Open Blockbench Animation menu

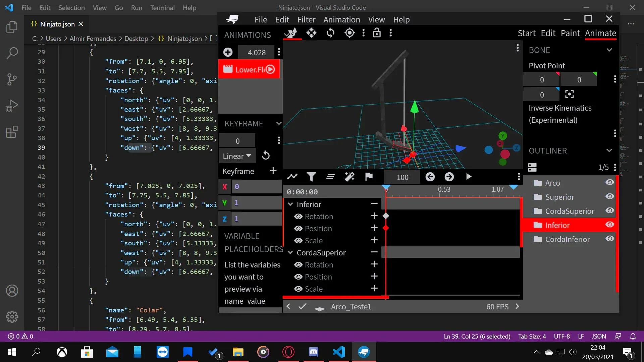point(341,20)
